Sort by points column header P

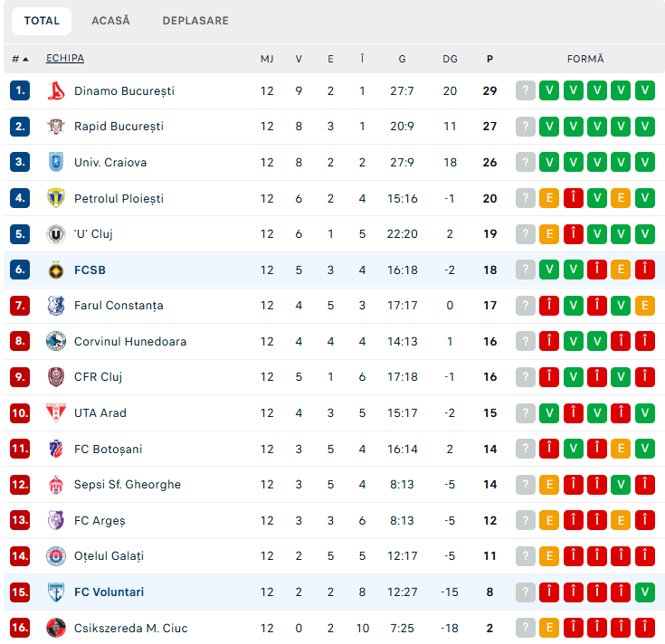pyautogui.click(x=489, y=59)
